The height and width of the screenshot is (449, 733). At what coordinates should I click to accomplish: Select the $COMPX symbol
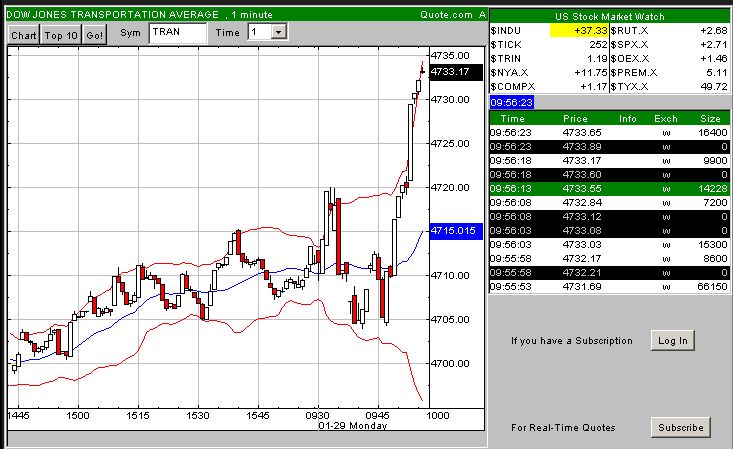click(x=513, y=87)
